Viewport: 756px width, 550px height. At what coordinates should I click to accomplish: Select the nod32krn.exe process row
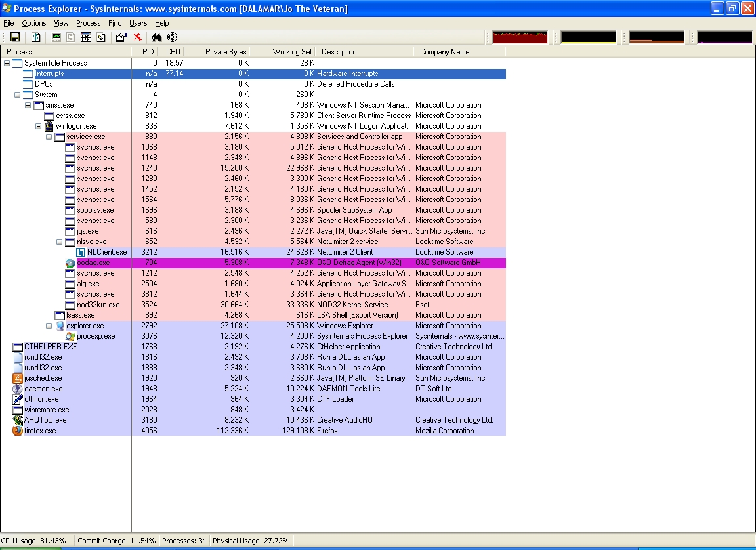point(253,305)
